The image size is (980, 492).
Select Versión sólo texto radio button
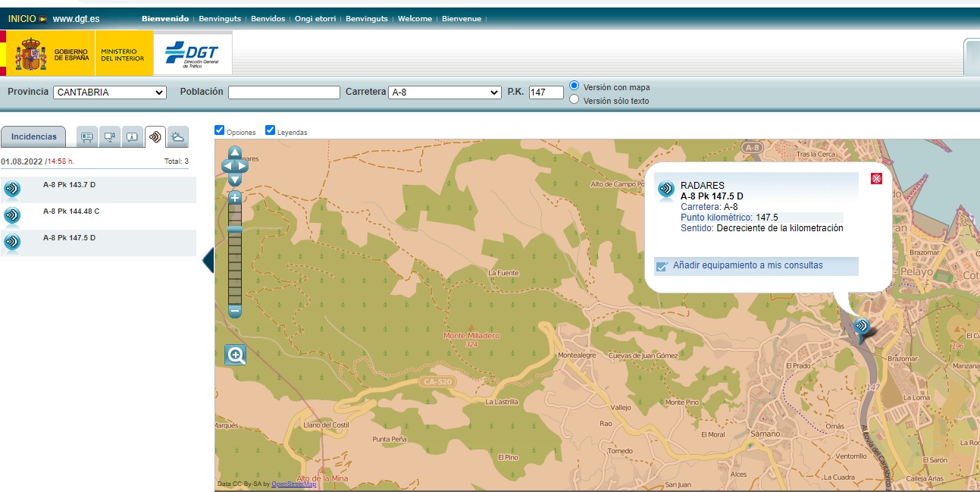click(x=574, y=99)
